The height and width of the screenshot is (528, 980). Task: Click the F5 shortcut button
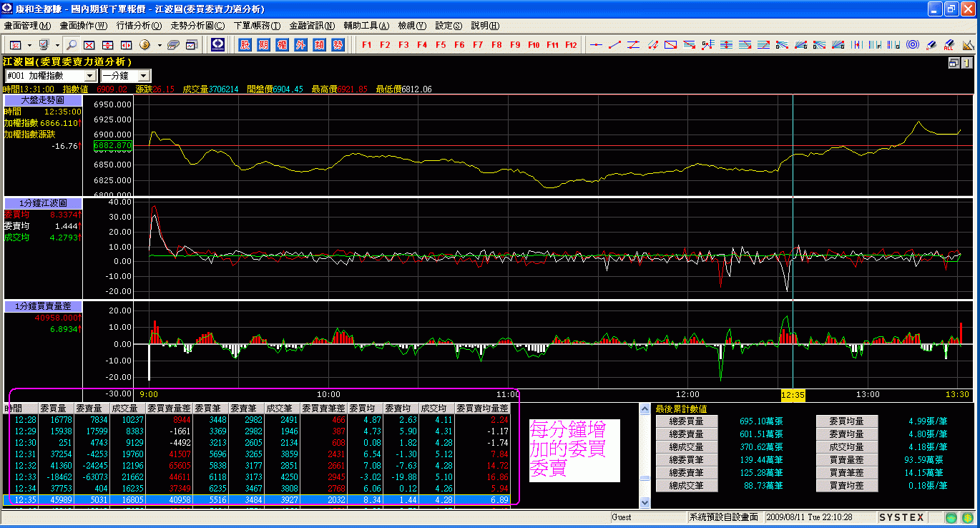pos(441,45)
